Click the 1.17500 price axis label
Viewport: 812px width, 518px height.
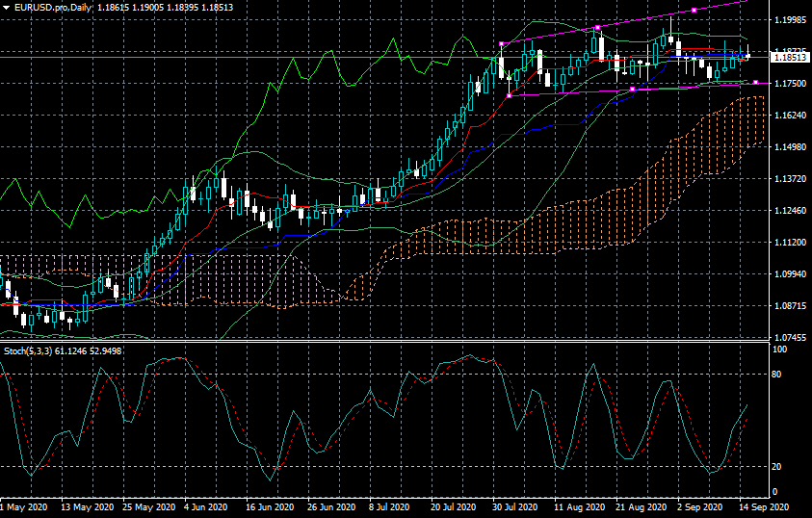pos(790,84)
